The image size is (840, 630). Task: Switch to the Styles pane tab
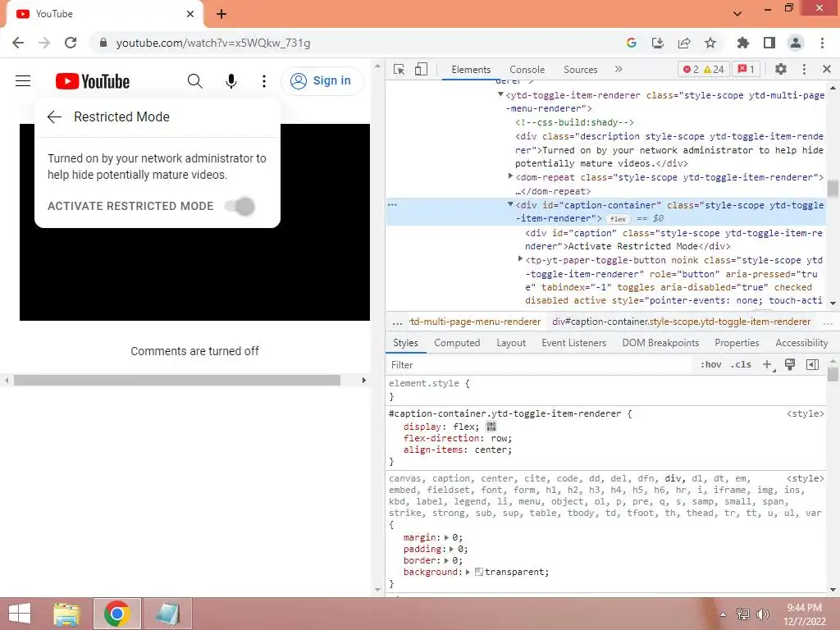click(405, 343)
